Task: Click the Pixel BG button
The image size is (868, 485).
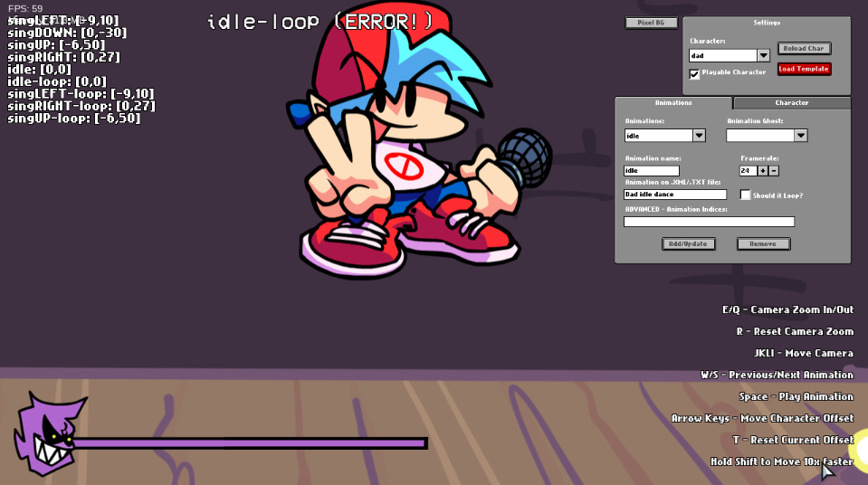Action: pyautogui.click(x=651, y=23)
